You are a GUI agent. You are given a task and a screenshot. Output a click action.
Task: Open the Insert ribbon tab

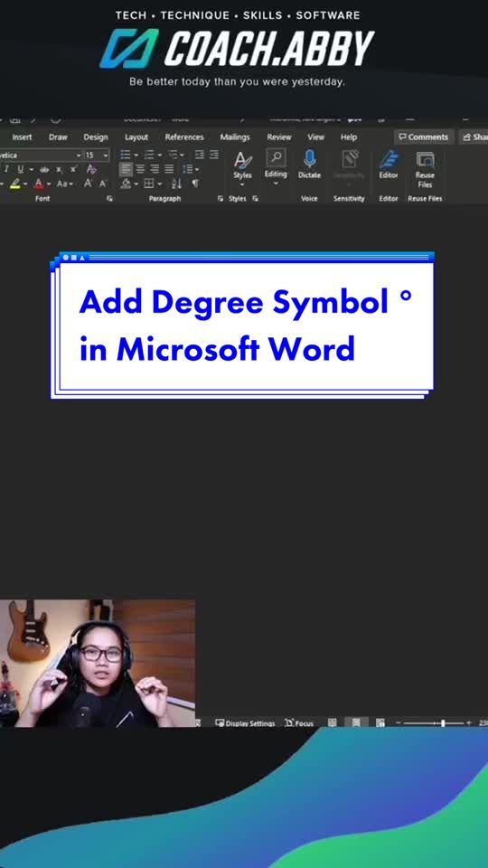point(22,137)
